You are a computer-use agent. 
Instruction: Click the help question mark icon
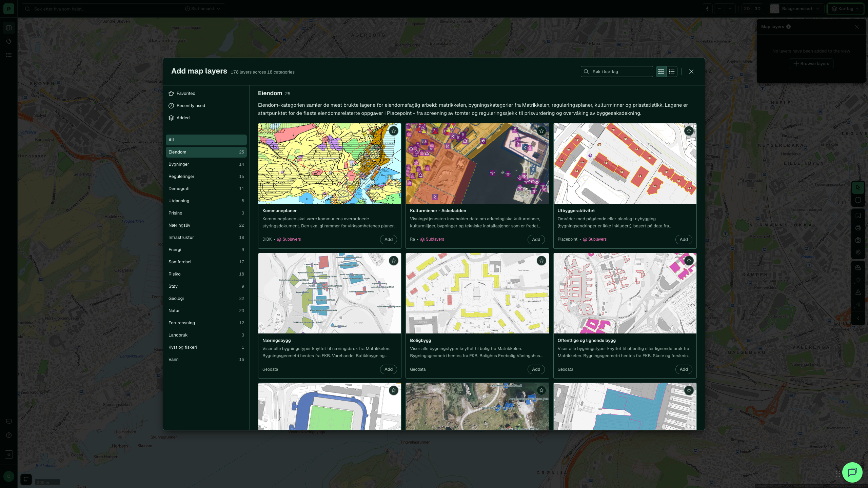(x=9, y=435)
